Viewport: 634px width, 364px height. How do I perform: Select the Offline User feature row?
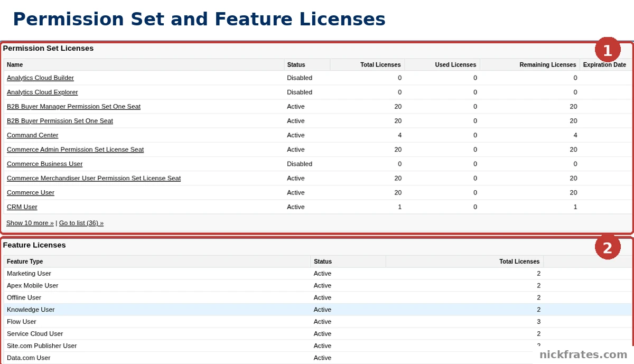(x=318, y=297)
